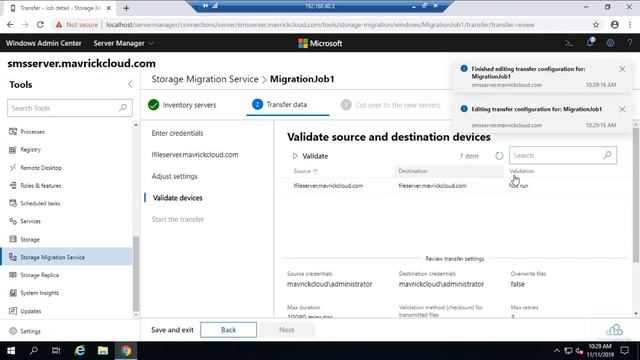Open System Insights tool
Image resolution: width=640 pixels, height=360 pixels.
pos(39,293)
